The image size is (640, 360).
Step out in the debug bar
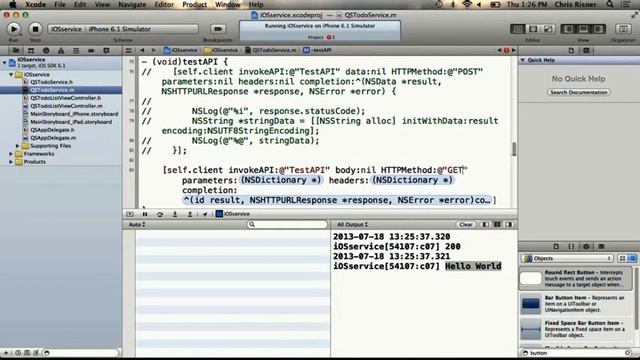190,214
